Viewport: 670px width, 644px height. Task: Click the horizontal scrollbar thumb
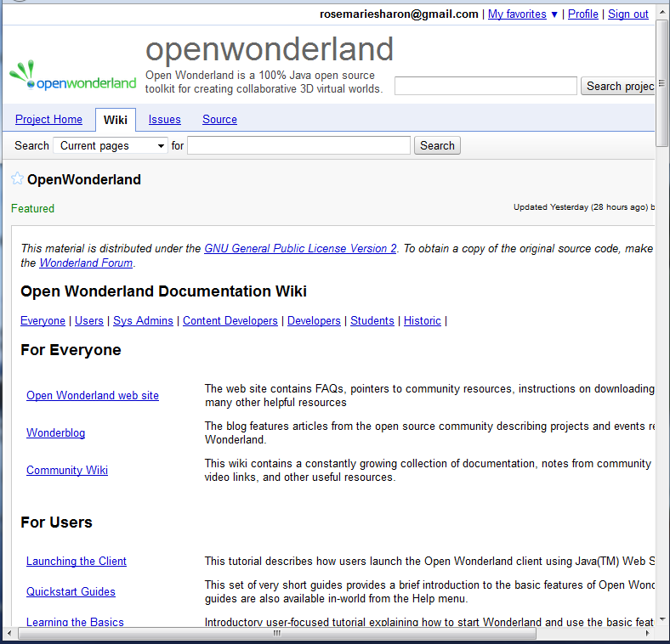[277, 633]
